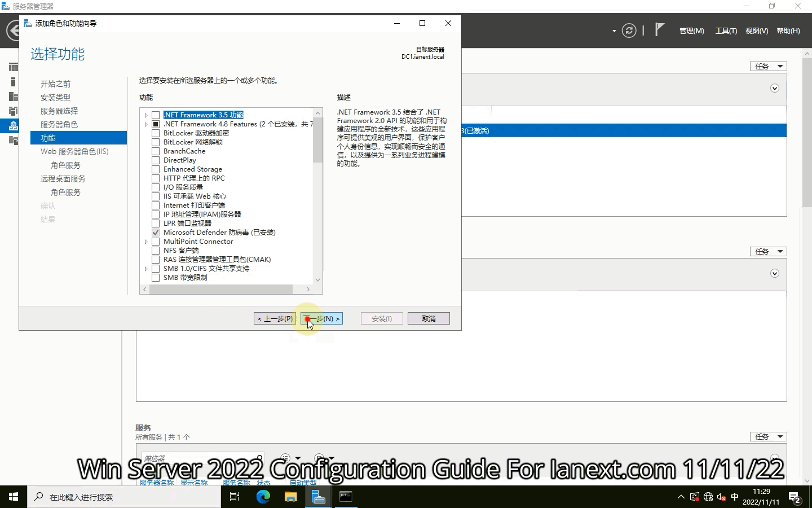
Task: Switch the 中 input method indicator
Action: click(x=734, y=497)
